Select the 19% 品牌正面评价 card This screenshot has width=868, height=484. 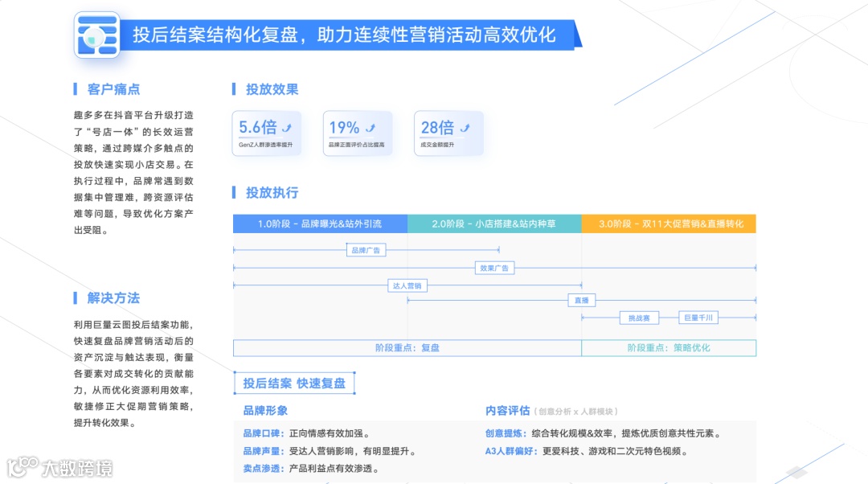358,133
